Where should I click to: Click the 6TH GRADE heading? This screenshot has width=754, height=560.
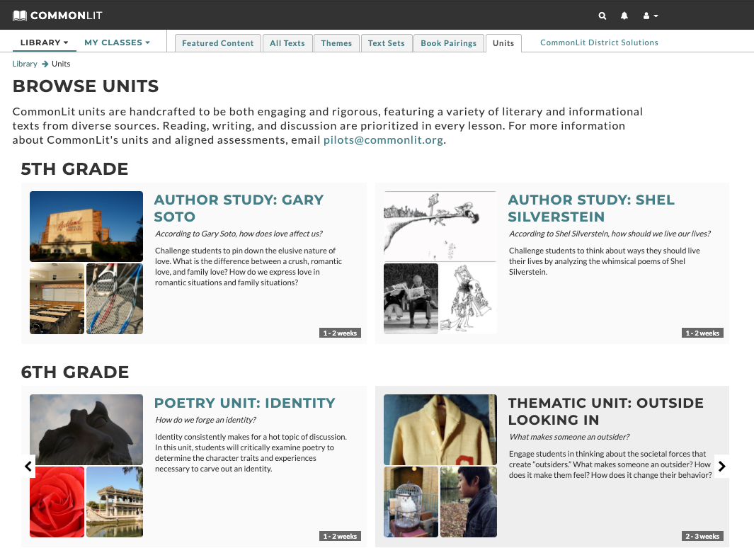[x=75, y=372]
